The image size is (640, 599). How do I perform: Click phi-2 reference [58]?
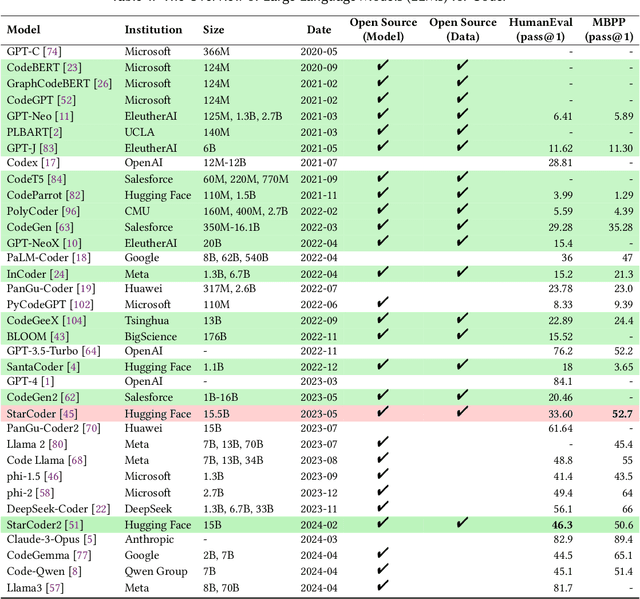[44, 493]
